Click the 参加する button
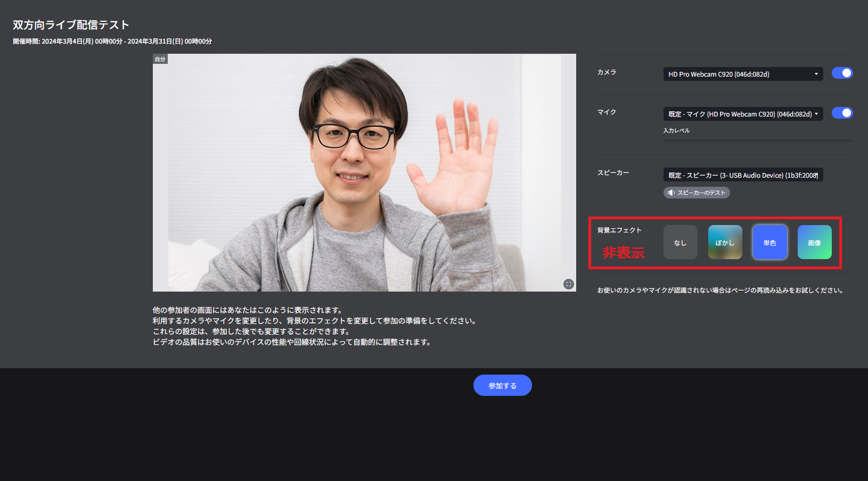The image size is (868, 481). (x=502, y=385)
